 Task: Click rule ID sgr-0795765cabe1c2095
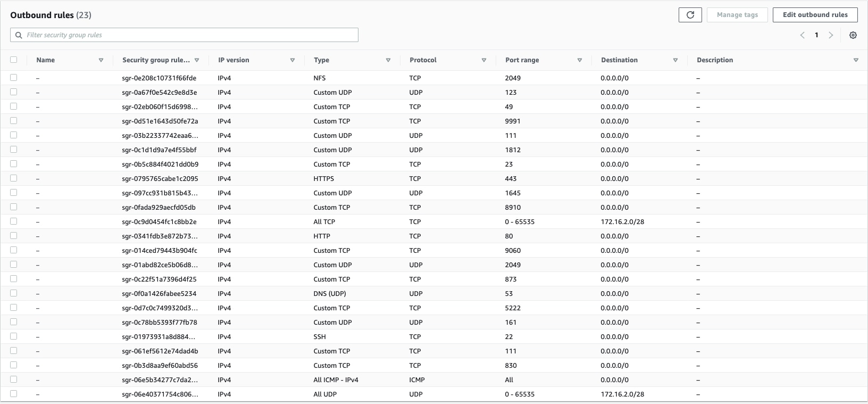click(160, 179)
